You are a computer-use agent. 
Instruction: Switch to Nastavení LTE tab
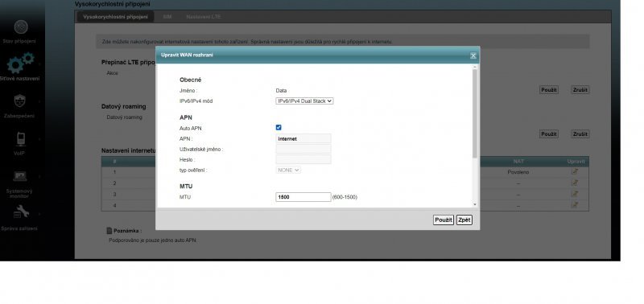(x=204, y=17)
